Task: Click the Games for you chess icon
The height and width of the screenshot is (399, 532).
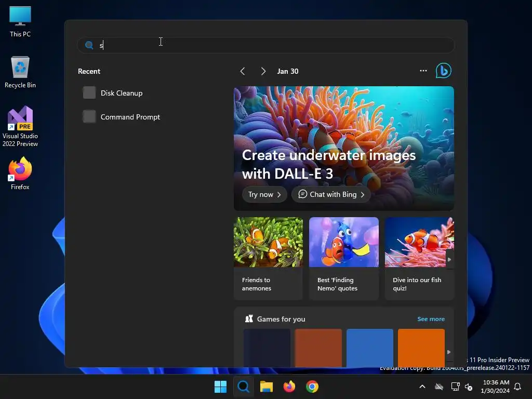Action: coord(249,318)
